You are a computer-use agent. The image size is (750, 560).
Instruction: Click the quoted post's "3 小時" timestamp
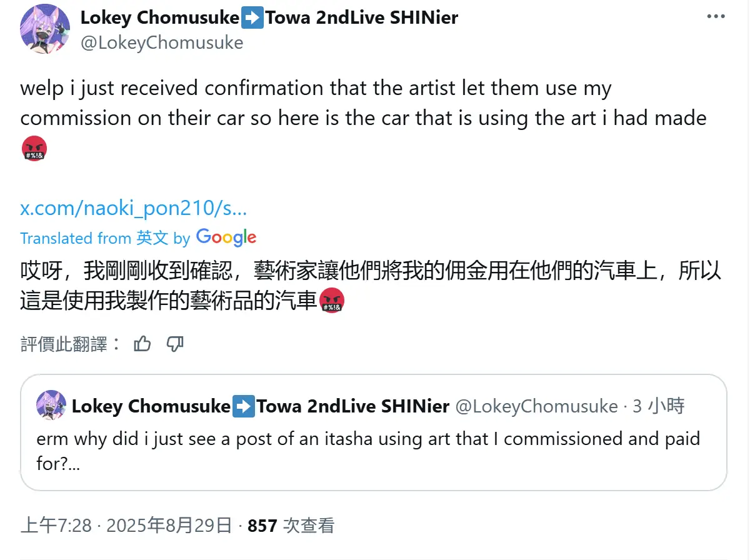(x=658, y=407)
